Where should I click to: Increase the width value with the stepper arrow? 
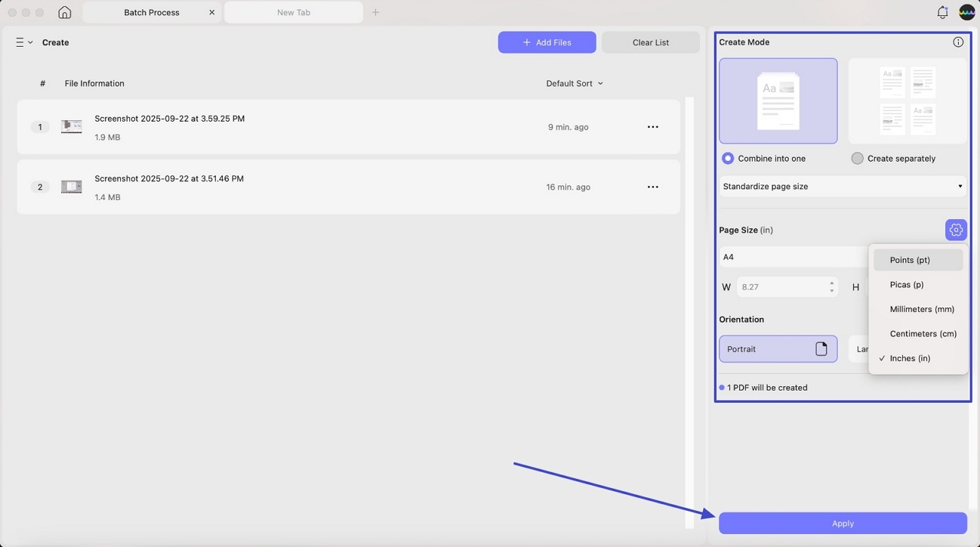tap(831, 283)
